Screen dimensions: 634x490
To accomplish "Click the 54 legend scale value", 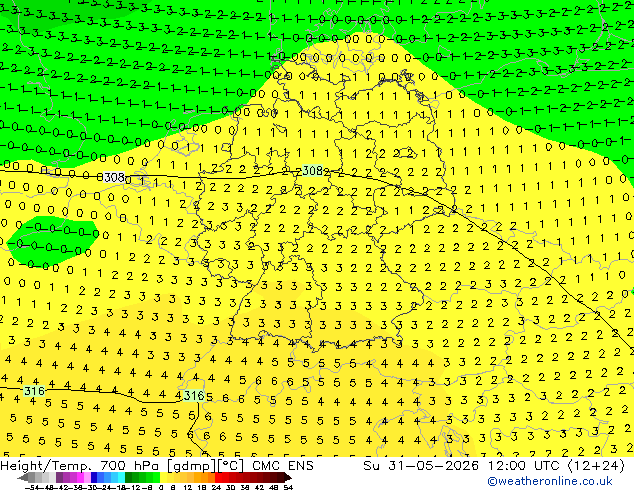I will (288, 487).
